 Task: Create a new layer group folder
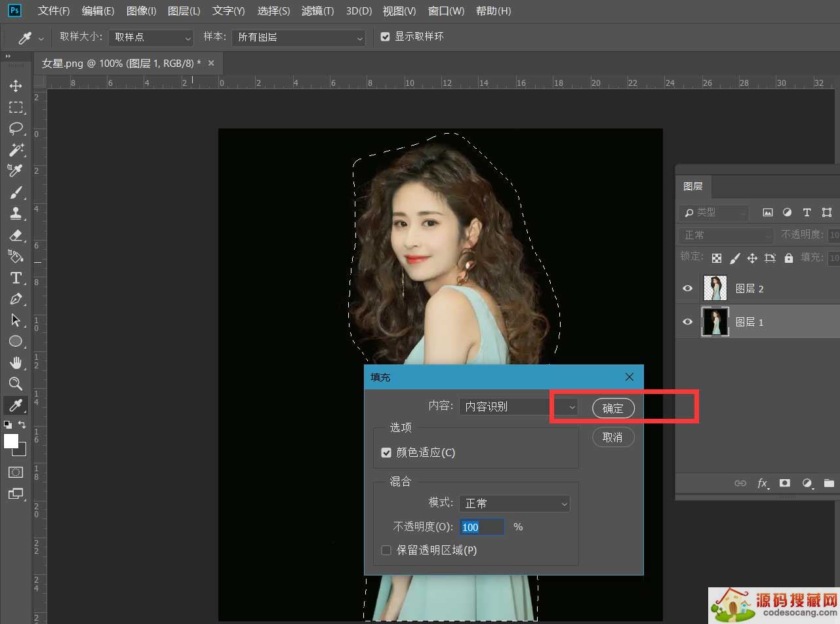point(829,483)
